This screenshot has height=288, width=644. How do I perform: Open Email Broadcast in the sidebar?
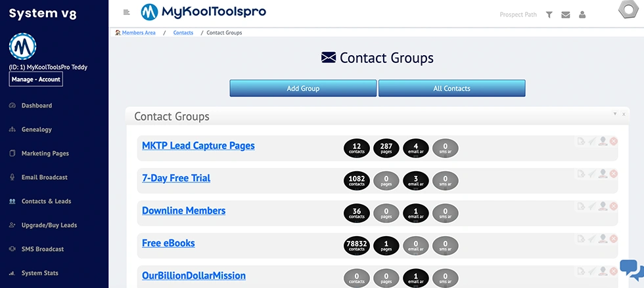tap(44, 177)
